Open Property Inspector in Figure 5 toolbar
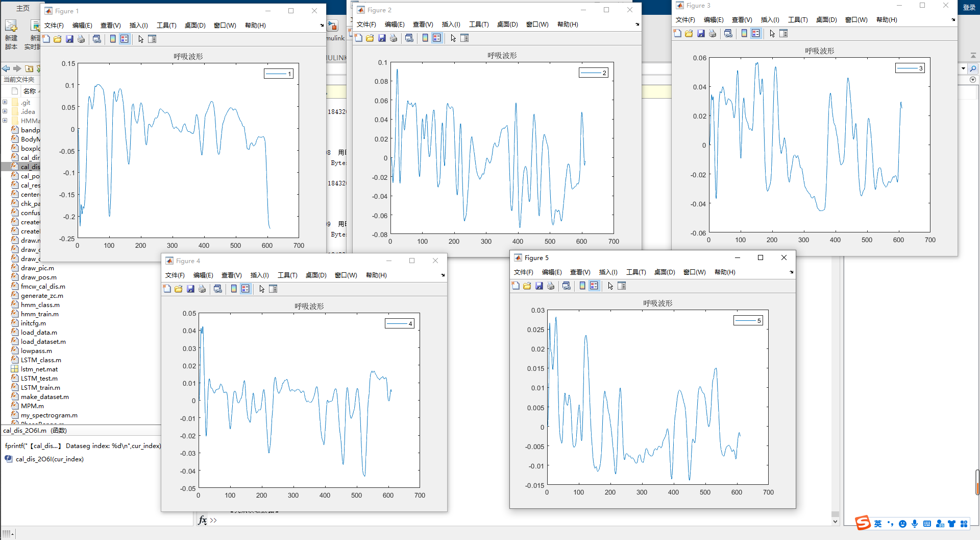This screenshot has height=540, width=980. [622, 286]
